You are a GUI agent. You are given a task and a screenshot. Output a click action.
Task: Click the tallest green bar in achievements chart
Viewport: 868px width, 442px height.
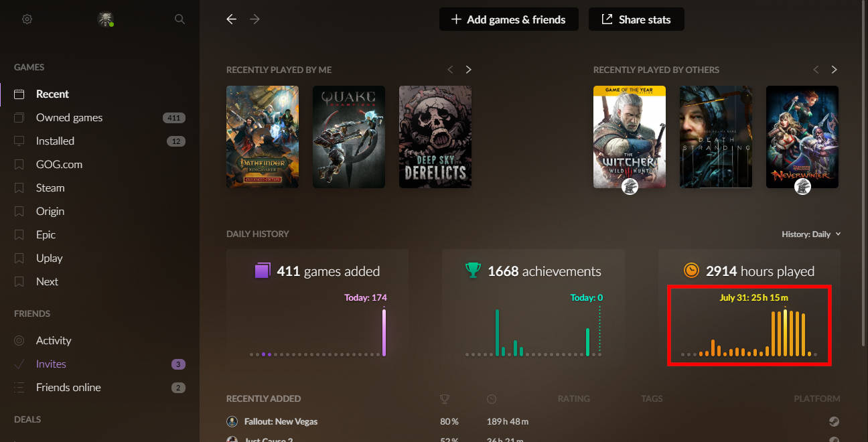point(497,332)
